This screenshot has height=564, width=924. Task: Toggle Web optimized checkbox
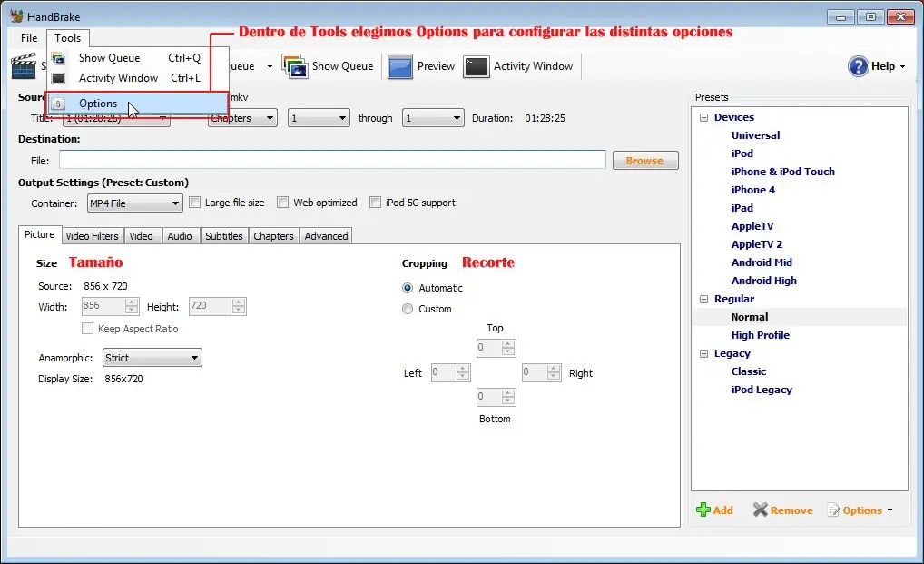[x=283, y=203]
